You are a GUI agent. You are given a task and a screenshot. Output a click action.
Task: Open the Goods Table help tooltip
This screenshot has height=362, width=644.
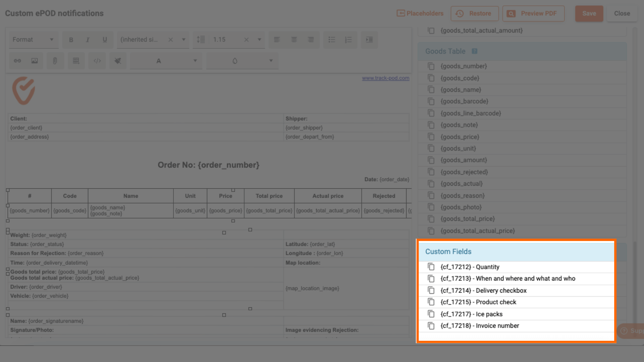coord(475,51)
